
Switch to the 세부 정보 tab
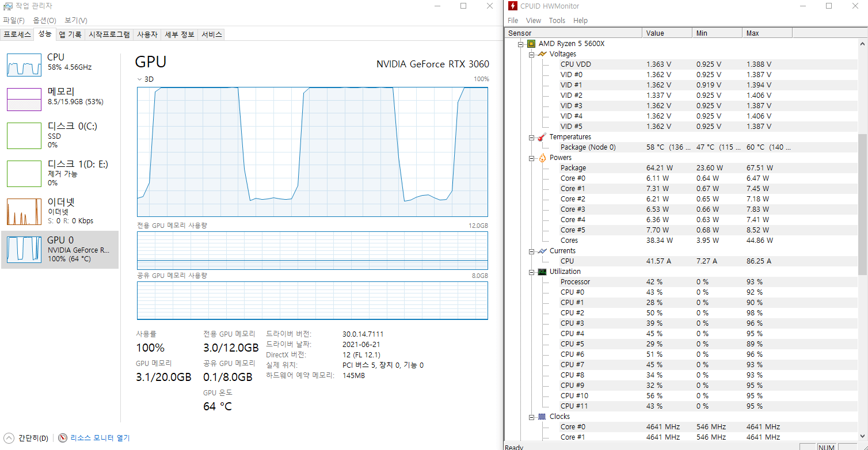tap(180, 35)
